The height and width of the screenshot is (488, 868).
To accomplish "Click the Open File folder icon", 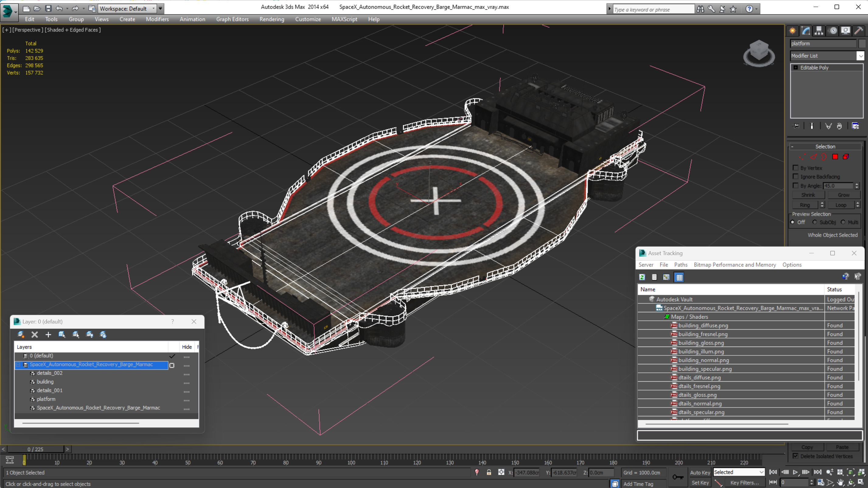I will pos(37,9).
